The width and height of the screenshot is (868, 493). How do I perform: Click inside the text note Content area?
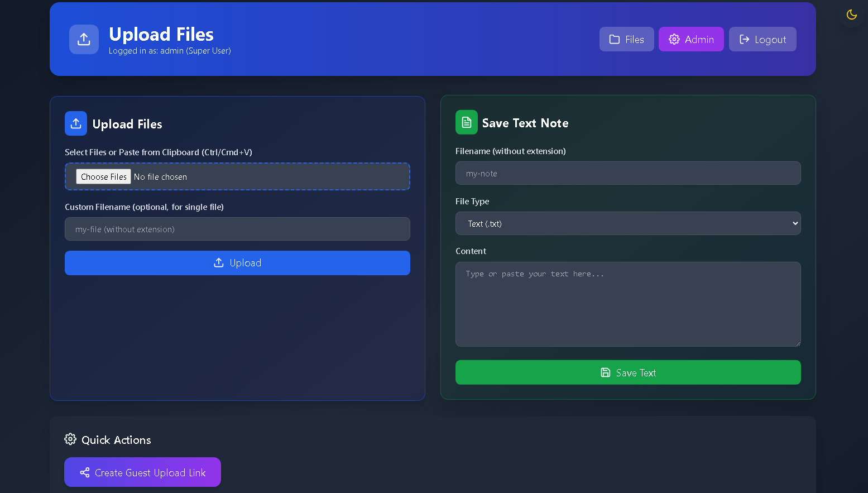627,304
